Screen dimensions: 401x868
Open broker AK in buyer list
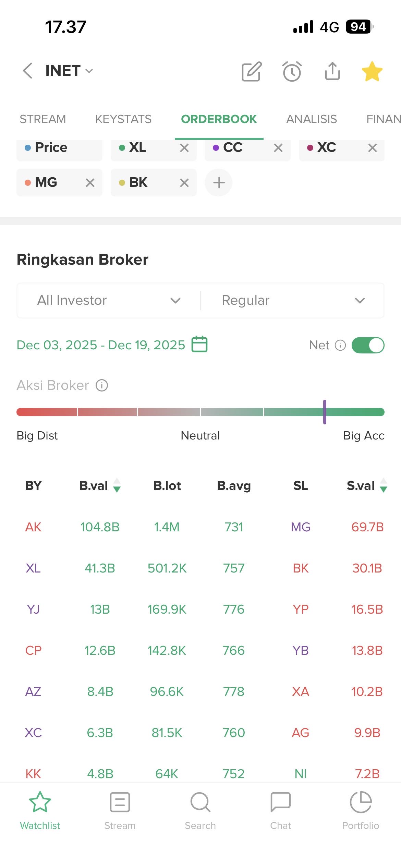point(33,527)
